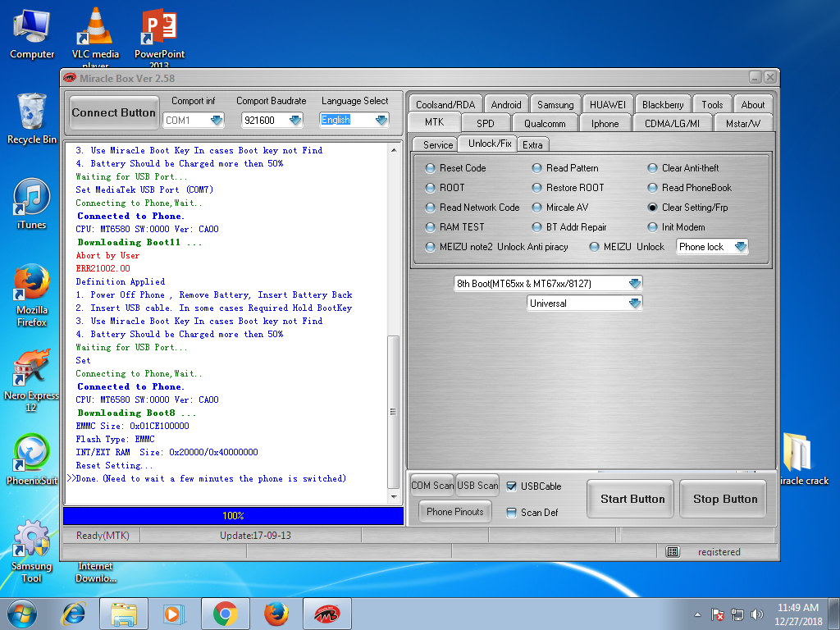This screenshot has height=630, width=840.
Task: Switch to Miracle Box taskbar icon
Action: click(x=326, y=614)
